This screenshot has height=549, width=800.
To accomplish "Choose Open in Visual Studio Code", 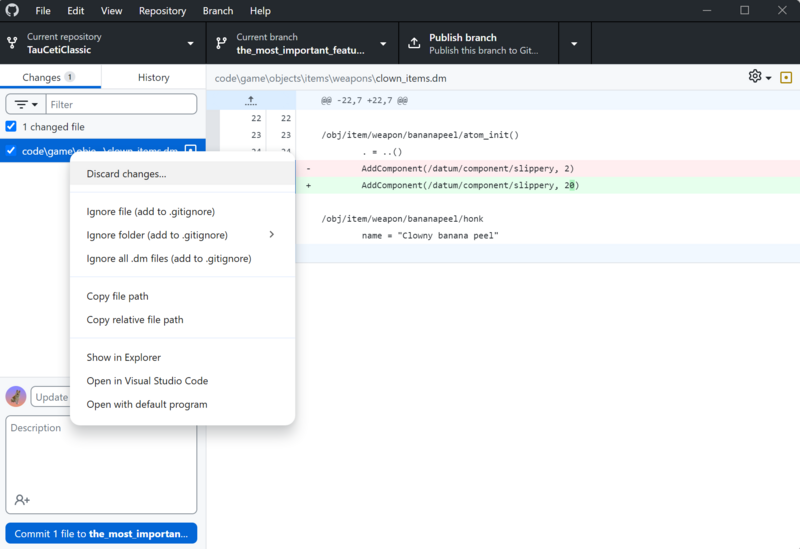I will pos(147,381).
